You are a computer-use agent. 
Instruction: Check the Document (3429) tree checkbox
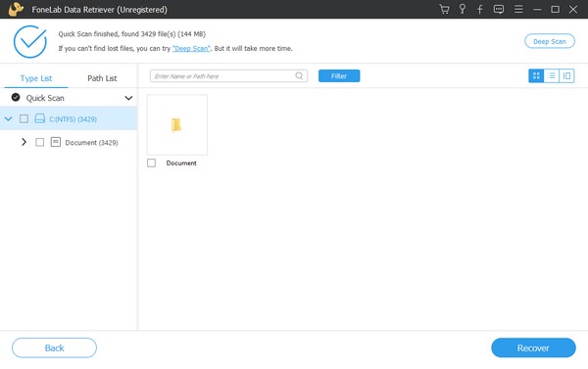40,142
